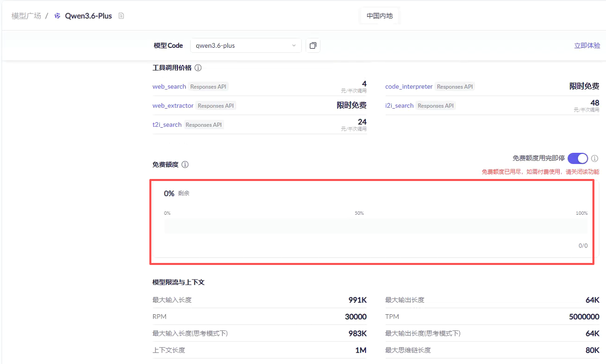Screen dimensions: 606x364
Task: Open the web_extractor tool link
Action: pyautogui.click(x=173, y=106)
